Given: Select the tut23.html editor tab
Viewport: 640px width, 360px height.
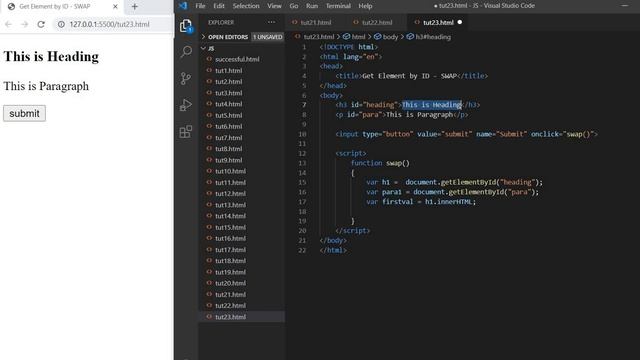Looking at the screenshot, I should tap(438, 22).
